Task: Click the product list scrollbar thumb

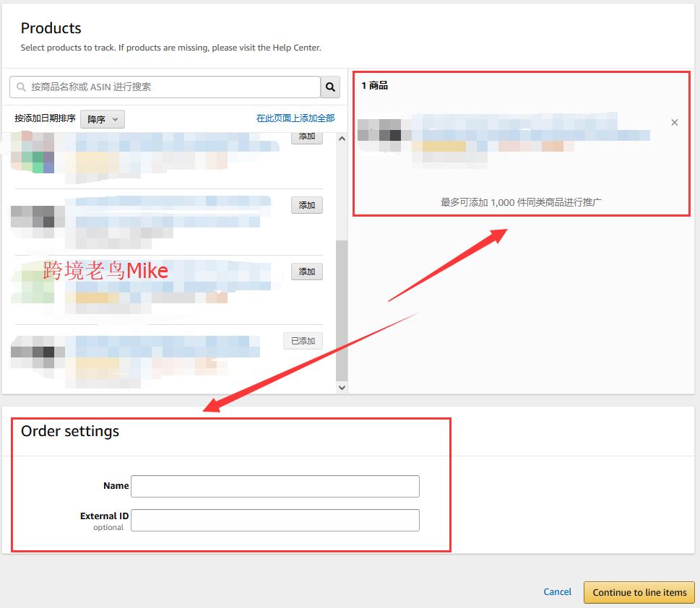Action: click(342, 310)
